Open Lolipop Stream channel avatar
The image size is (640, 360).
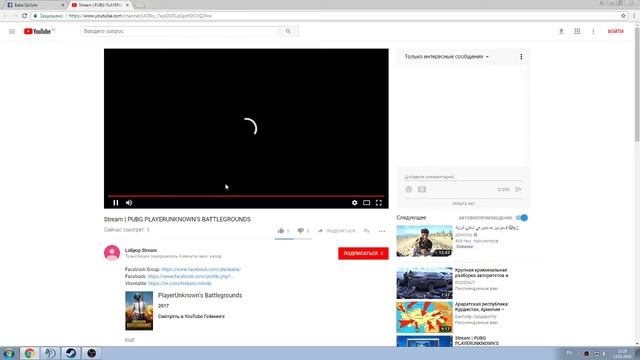click(x=112, y=253)
